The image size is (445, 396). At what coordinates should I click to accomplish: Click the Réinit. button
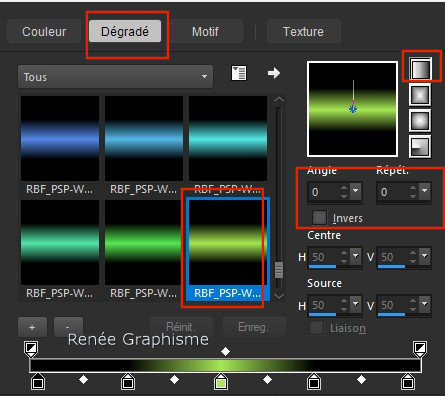(x=181, y=327)
